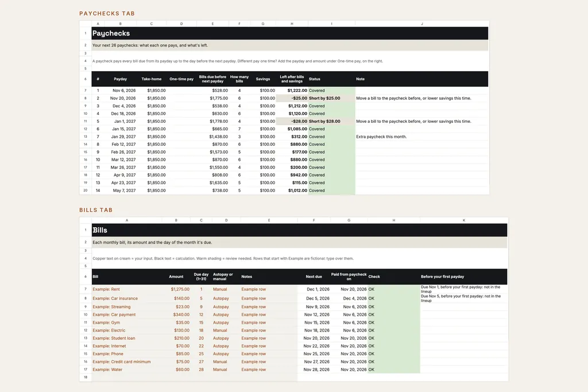Select the Bills title cell
Image resolution: width=588 pixels, height=392 pixels.
tap(299, 230)
